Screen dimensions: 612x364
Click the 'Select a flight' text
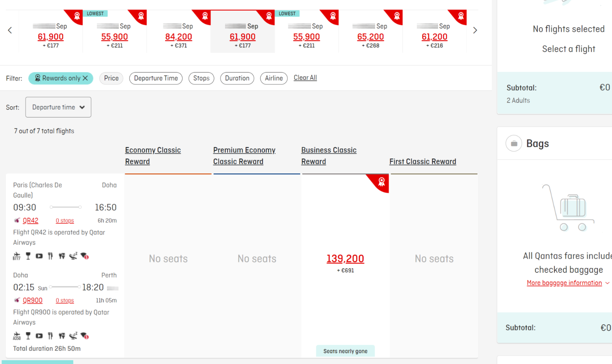click(x=568, y=49)
